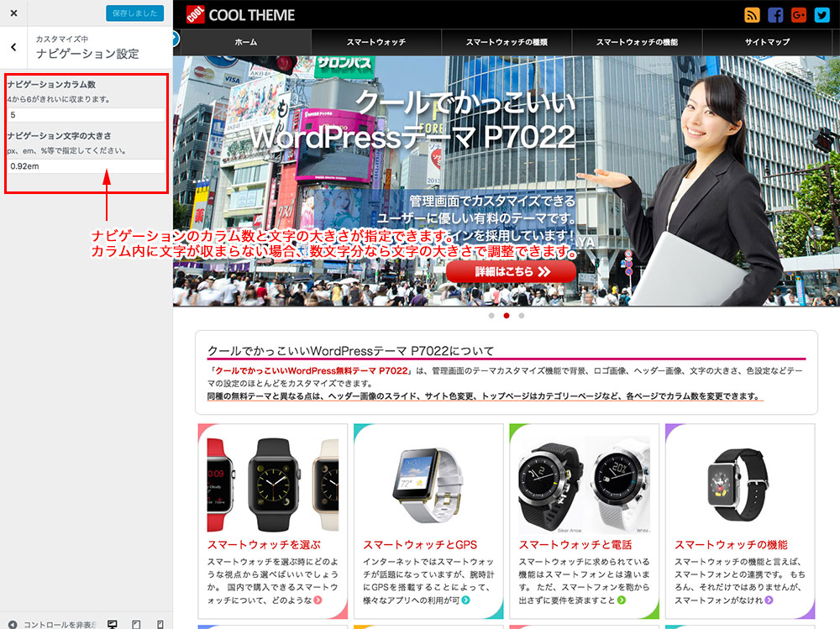Go back with the left chevron arrow
Image resolution: width=840 pixels, height=629 pixels.
coord(13,47)
